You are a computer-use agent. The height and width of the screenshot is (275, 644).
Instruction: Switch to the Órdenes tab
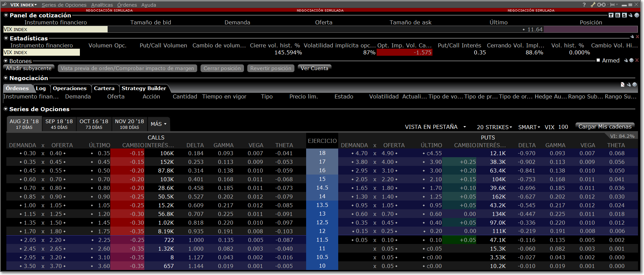(17, 88)
